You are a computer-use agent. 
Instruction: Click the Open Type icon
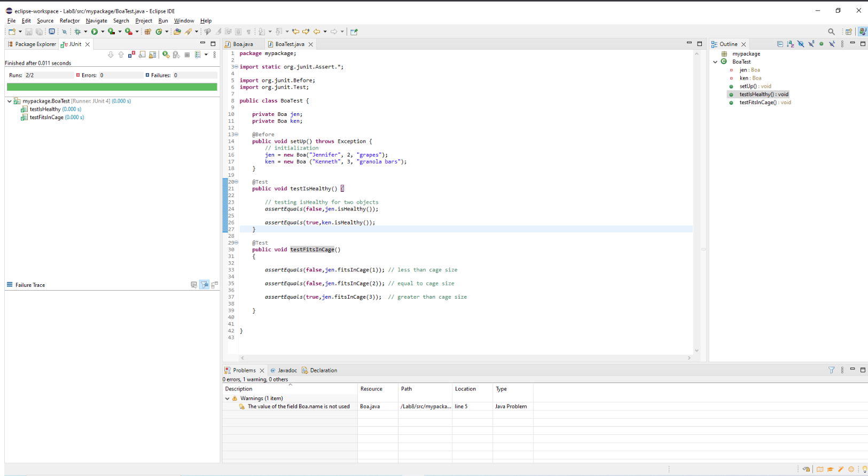click(177, 32)
